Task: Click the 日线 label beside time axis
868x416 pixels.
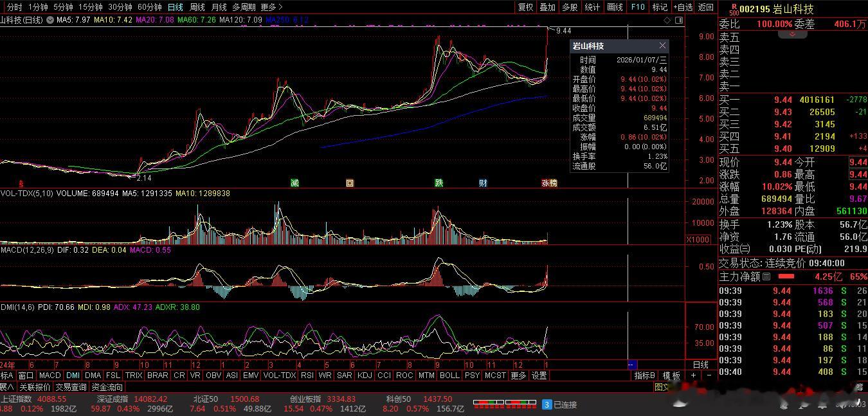Action: 700,365
